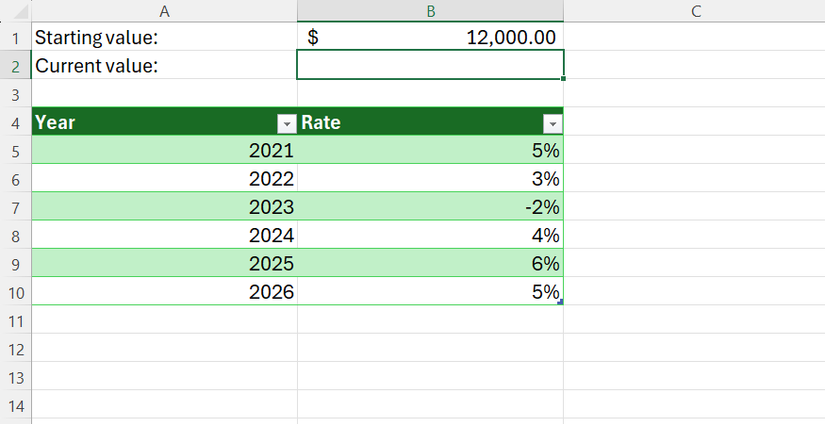Select the Current value label cell
The height and width of the screenshot is (424, 825).
click(x=164, y=65)
